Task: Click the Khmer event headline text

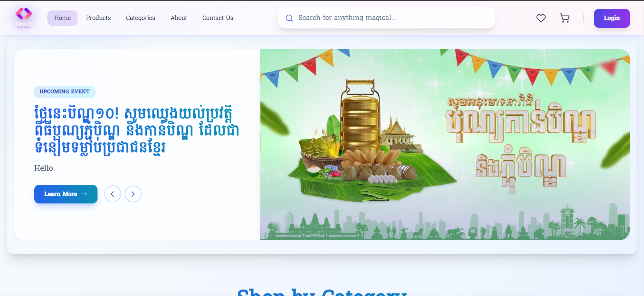Action: point(137,130)
